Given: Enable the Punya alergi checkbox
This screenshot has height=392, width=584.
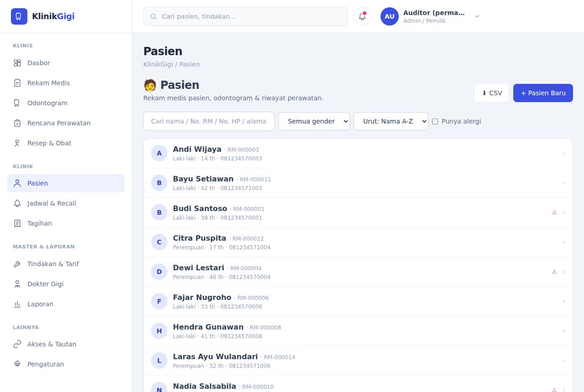Looking at the screenshot, I should click(x=435, y=121).
